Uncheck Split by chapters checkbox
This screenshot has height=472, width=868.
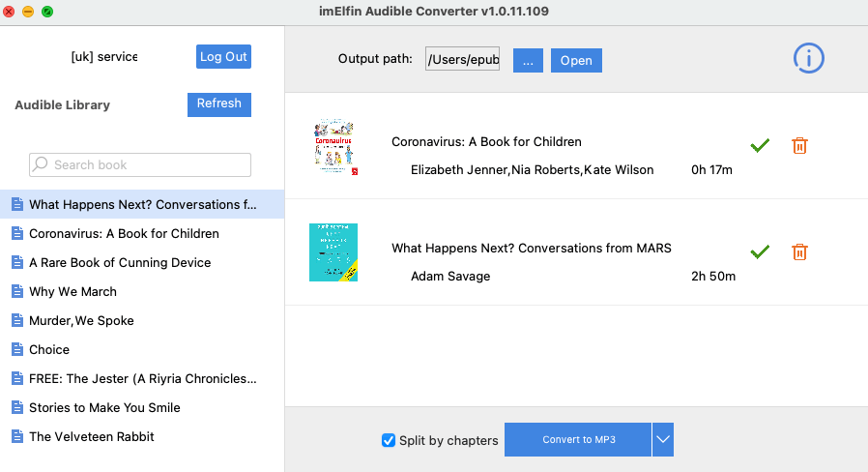point(389,440)
